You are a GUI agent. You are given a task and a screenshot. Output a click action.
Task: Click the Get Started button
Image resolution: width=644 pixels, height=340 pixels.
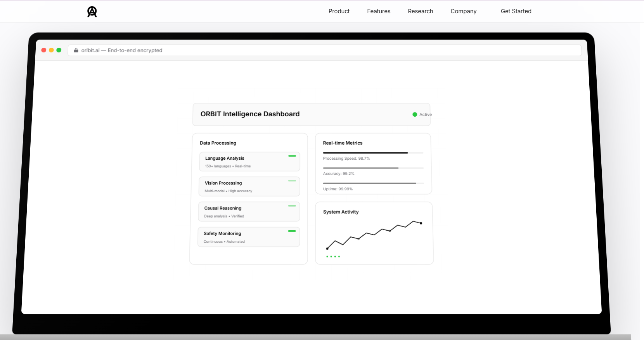(516, 11)
